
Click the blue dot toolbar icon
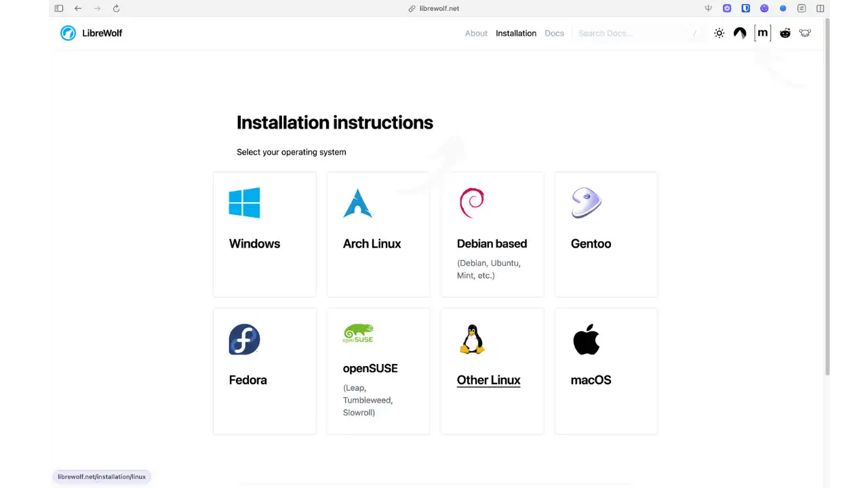click(783, 9)
